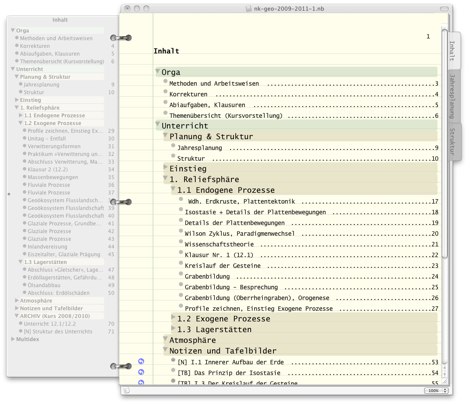Screen dimensions: 470x404
Task: Click the document proxy icon in title bar
Action: click(248, 9)
